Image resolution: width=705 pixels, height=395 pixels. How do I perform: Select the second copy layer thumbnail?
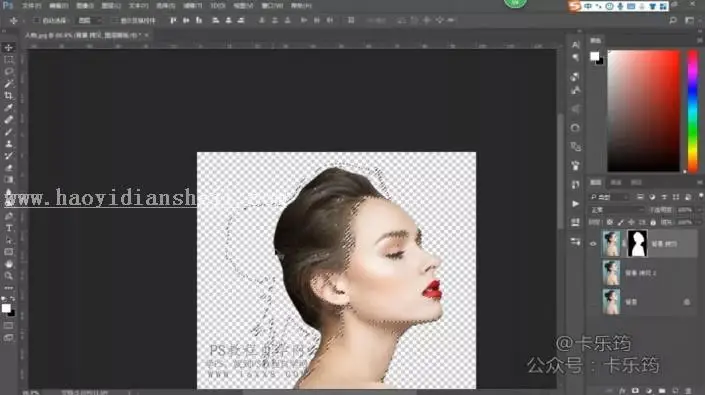click(x=611, y=273)
